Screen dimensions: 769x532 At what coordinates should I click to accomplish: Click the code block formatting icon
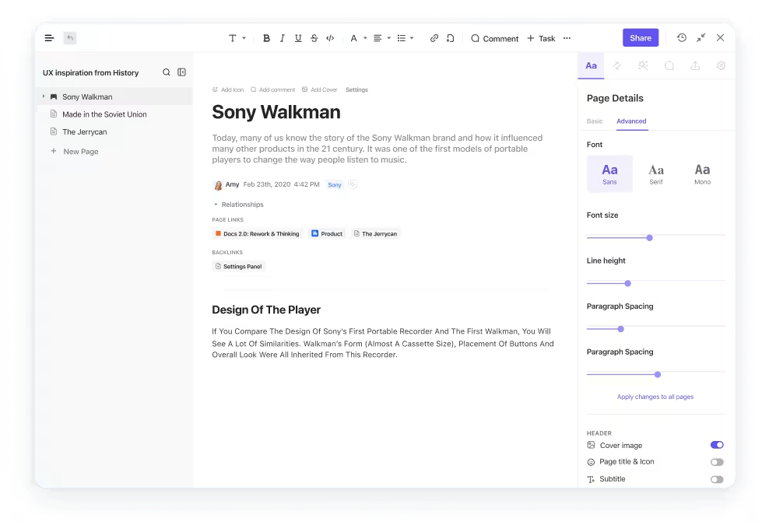(x=329, y=37)
